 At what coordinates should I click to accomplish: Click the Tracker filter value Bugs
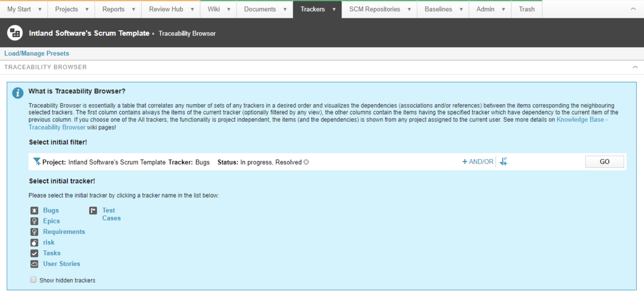pyautogui.click(x=202, y=162)
